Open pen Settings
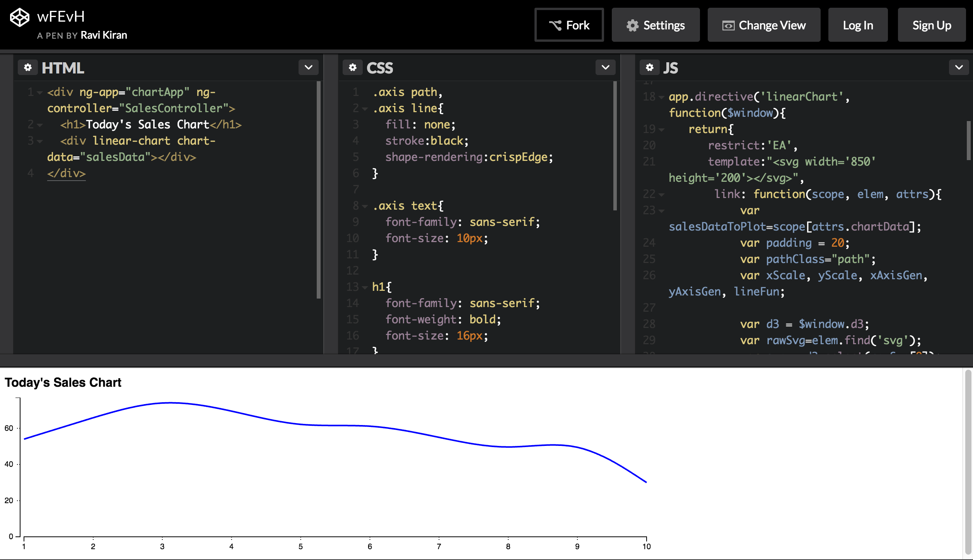Image resolution: width=973 pixels, height=560 pixels. point(655,25)
